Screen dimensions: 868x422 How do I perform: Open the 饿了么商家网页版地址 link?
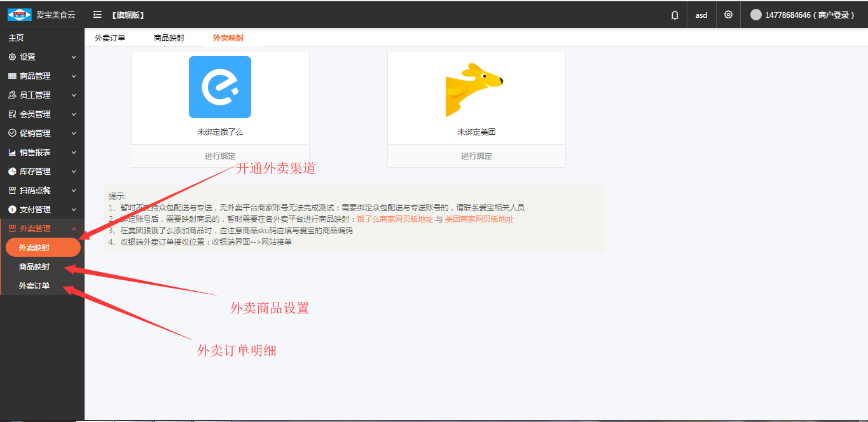click(x=395, y=219)
